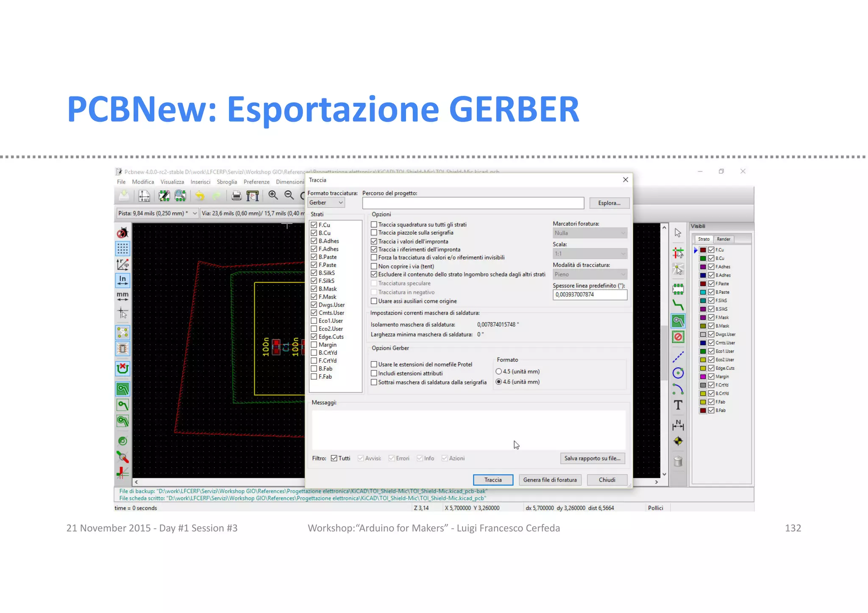The width and height of the screenshot is (868, 613).
Task: Select the add footprint tool
Action: tap(678, 289)
